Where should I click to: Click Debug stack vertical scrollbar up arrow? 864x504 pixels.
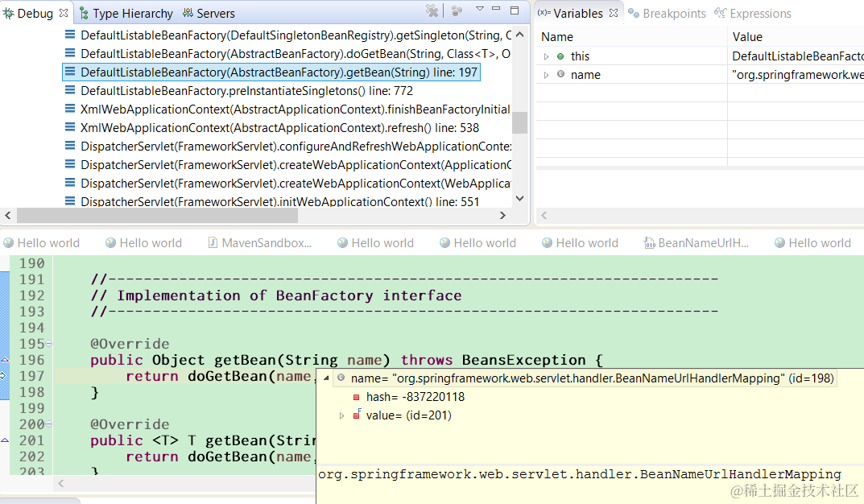coord(519,34)
